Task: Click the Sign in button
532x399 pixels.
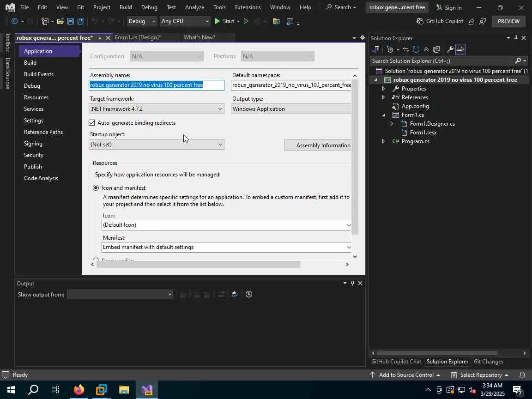Action: click(448, 7)
